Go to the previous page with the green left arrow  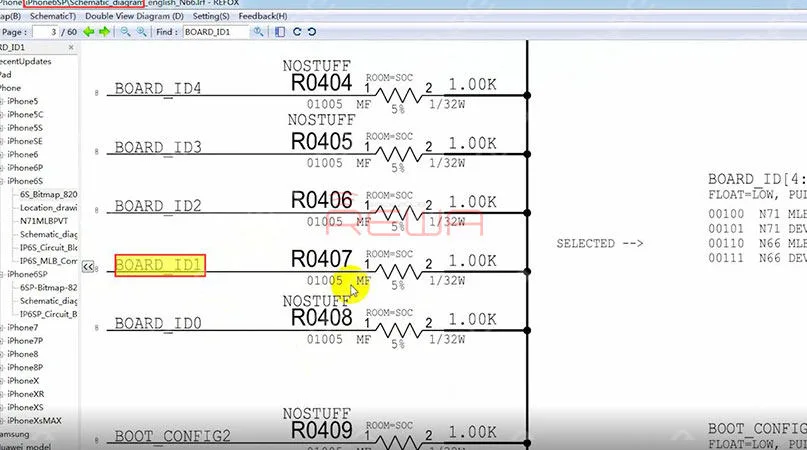pos(89,32)
